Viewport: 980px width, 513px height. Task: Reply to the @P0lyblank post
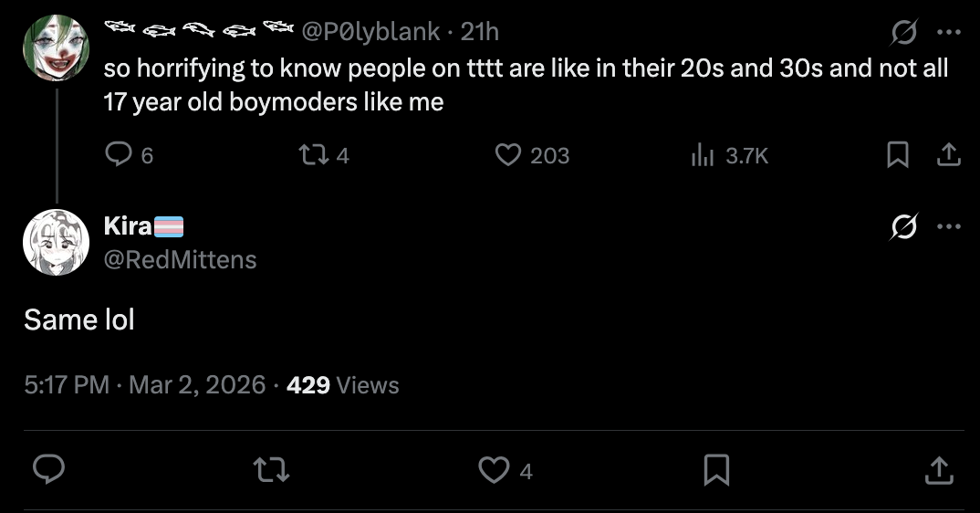pos(120,156)
